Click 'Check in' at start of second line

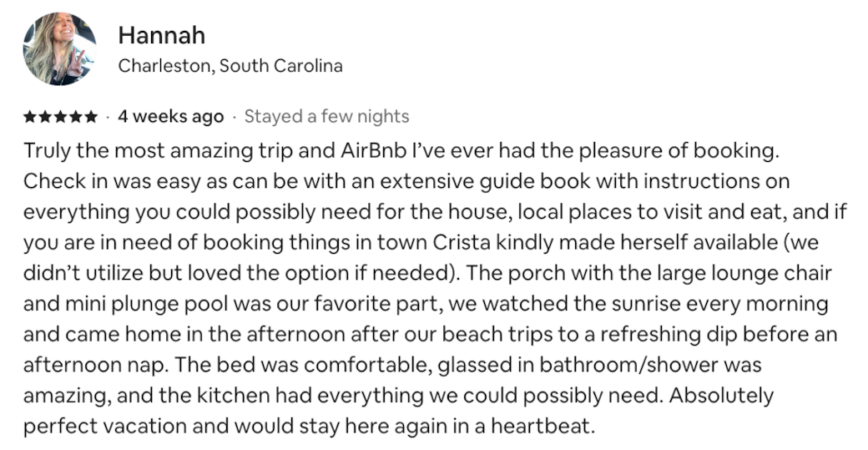(x=65, y=181)
